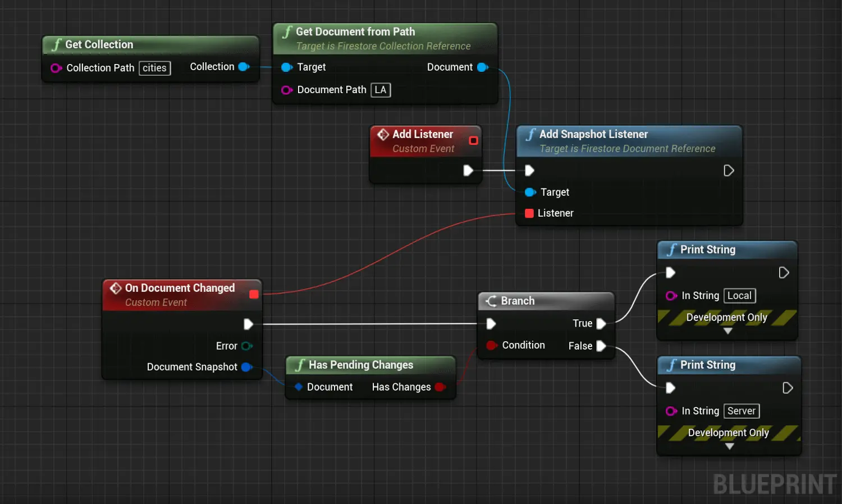
Task: Click the Target pin on Add Snapshot Listener
Action: click(x=530, y=192)
